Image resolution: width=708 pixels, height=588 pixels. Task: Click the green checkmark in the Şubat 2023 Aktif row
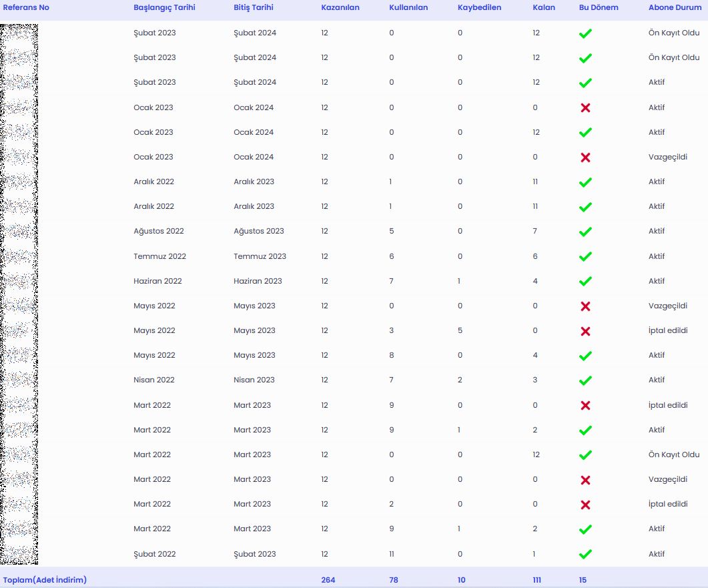(x=585, y=83)
